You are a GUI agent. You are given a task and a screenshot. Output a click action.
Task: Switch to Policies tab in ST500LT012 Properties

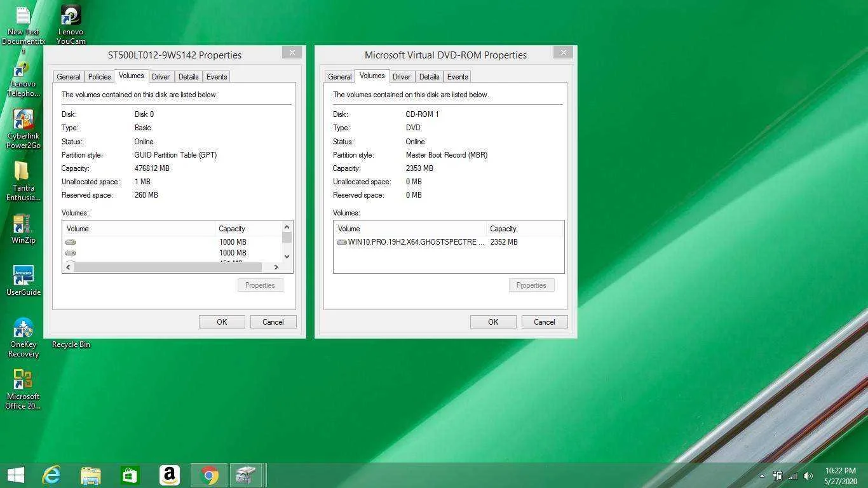99,77
